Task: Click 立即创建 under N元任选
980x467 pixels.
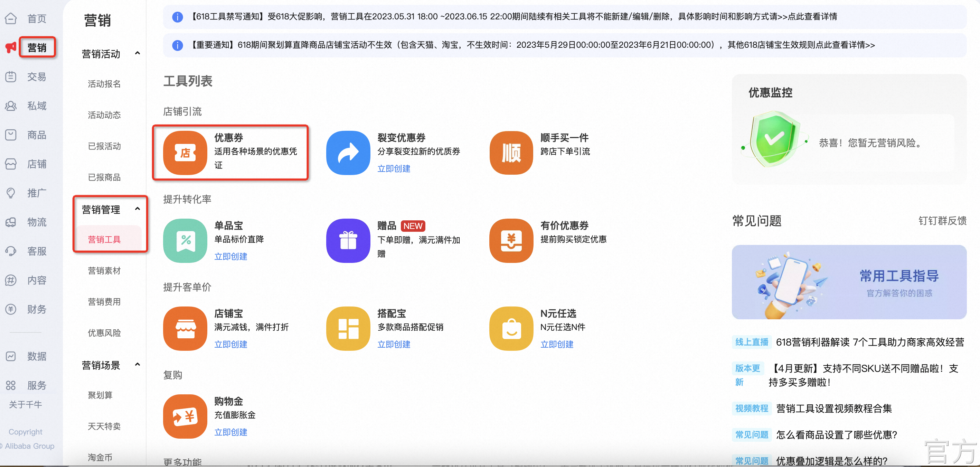Action: point(557,344)
